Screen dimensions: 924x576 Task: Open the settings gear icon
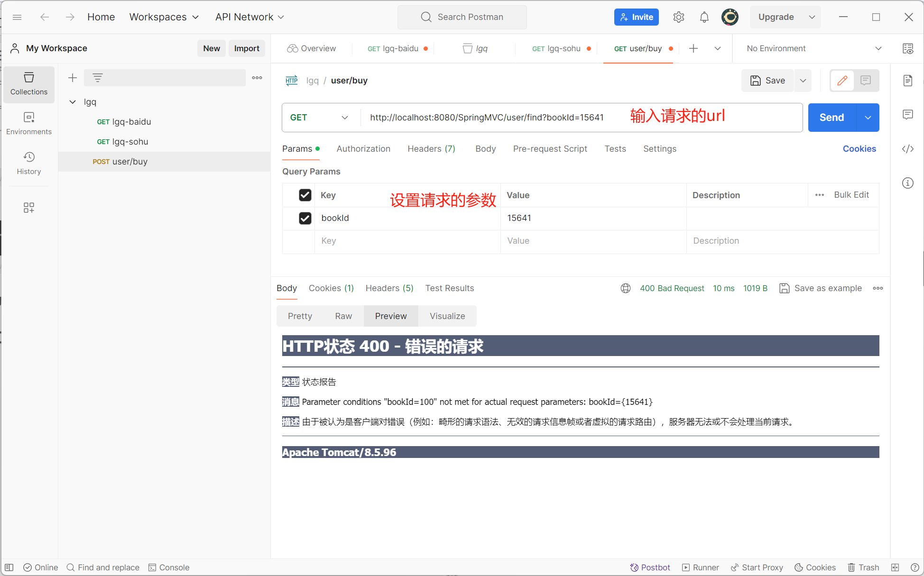(x=679, y=17)
